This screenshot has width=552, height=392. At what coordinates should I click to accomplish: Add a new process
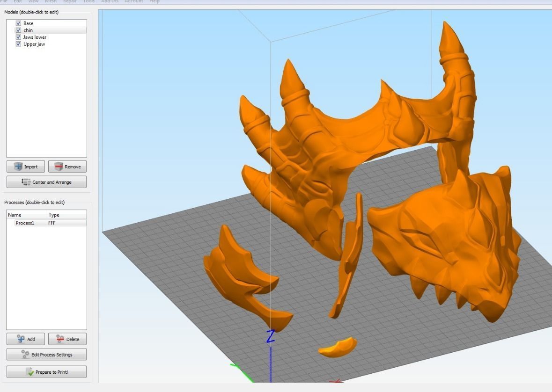26,339
